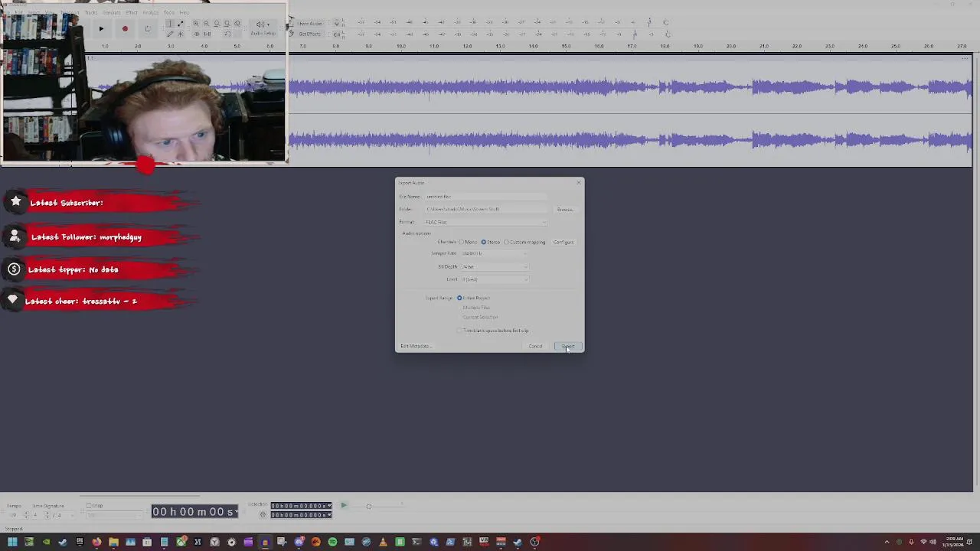Adjust the recording level meter slider
The height and width of the screenshot is (551, 980).
point(649,23)
